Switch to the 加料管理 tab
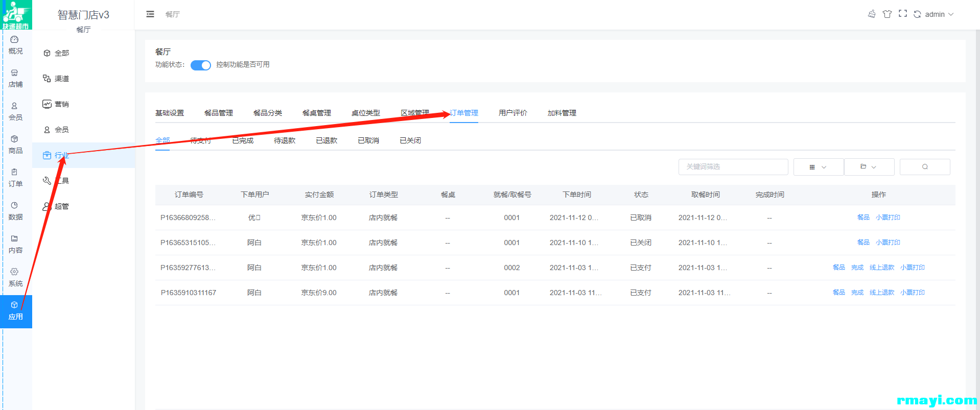 pyautogui.click(x=562, y=113)
